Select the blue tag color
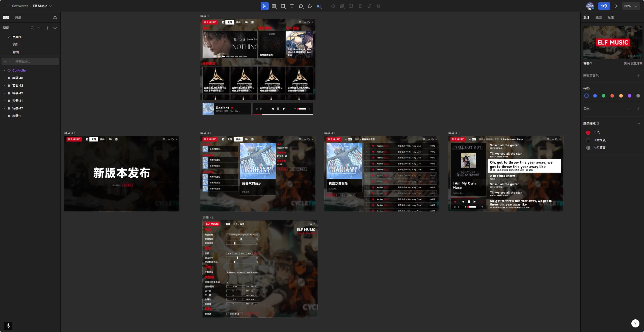 coord(595,96)
